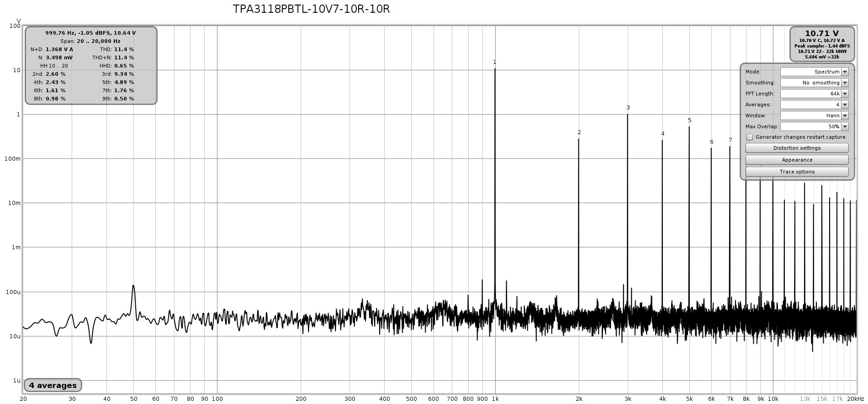This screenshot has height=404, width=868.
Task: Change the Window dropdown set to Hann
Action: click(x=814, y=115)
